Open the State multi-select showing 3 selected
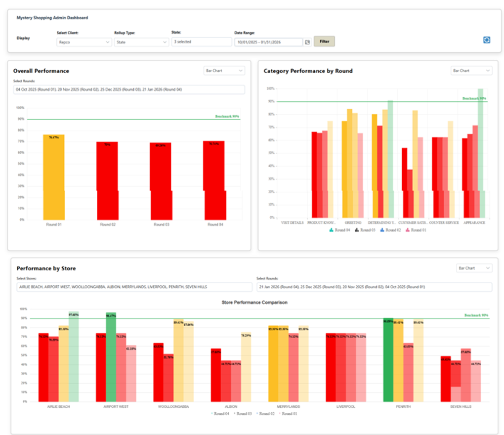This screenshot has height=435, width=504. 201,42
